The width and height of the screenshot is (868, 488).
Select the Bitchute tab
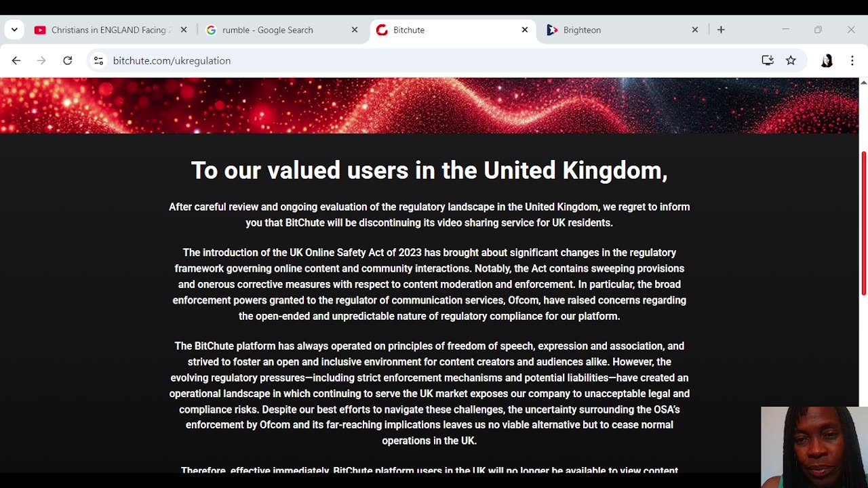[x=452, y=30]
